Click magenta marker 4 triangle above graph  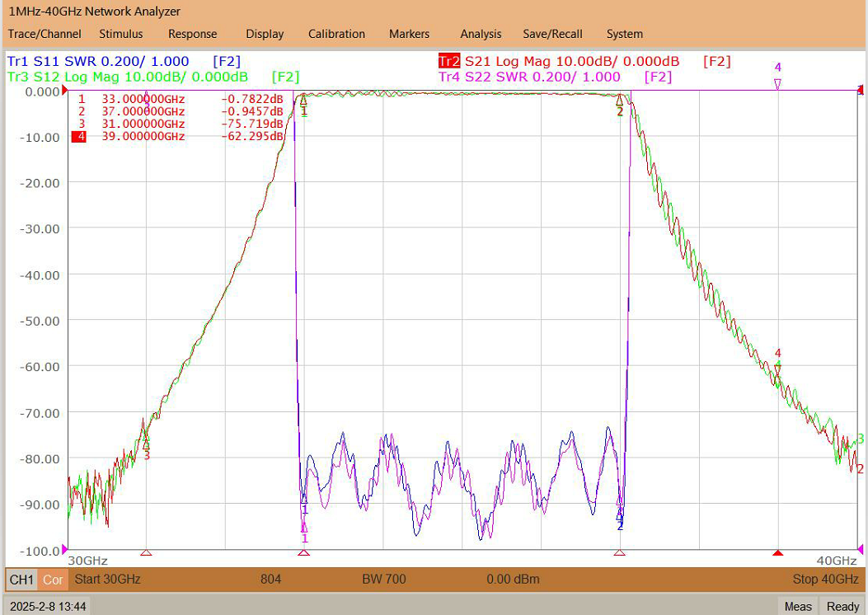pos(778,84)
